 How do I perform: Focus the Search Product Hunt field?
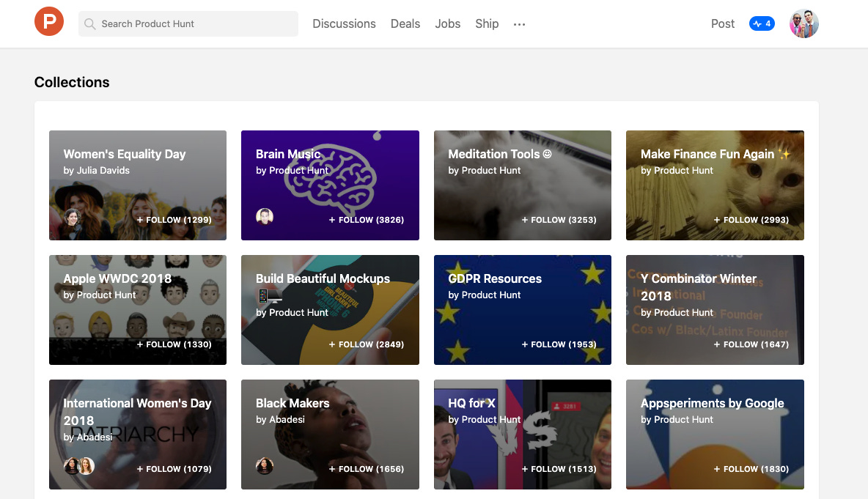coord(188,23)
